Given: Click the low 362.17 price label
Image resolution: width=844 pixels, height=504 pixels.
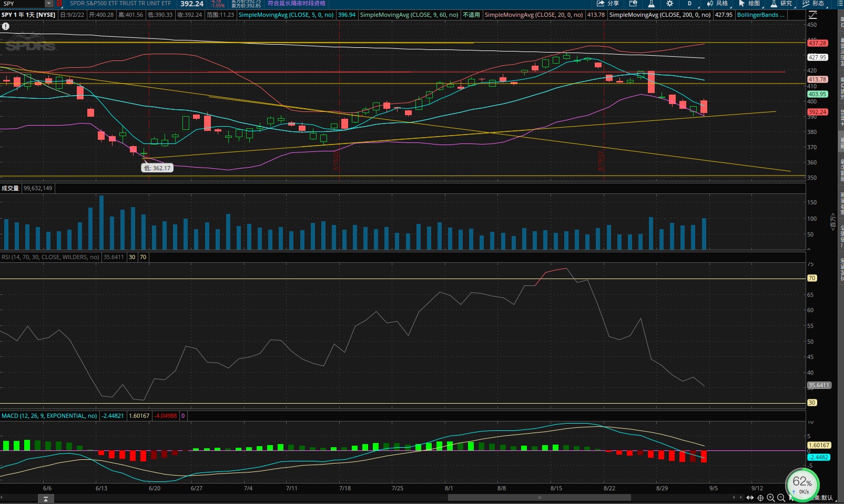Looking at the screenshot, I should [157, 168].
